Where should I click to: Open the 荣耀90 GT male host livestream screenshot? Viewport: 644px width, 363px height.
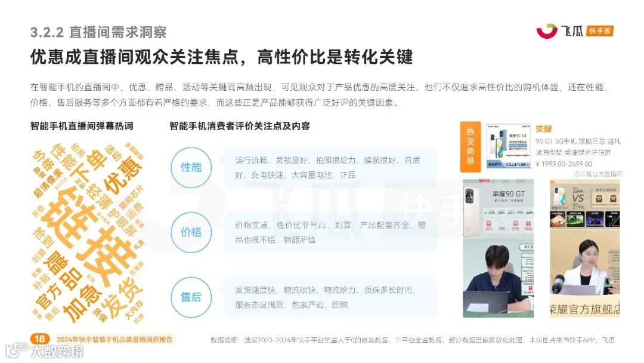(498, 248)
